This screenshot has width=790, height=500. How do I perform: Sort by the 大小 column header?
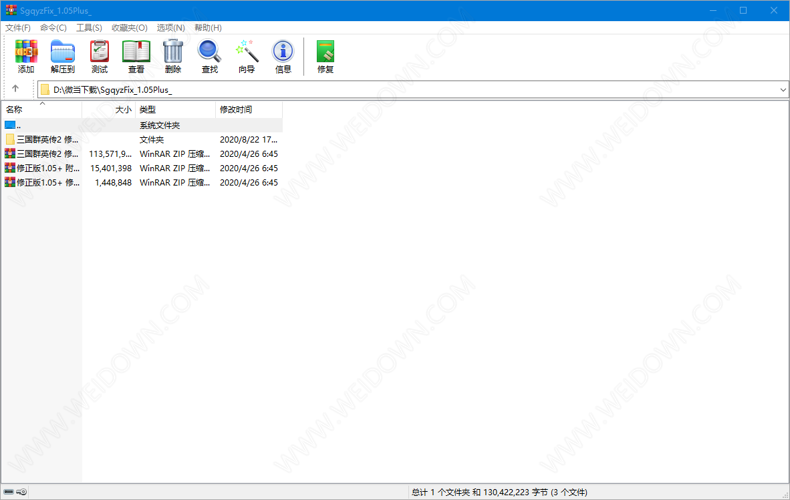tap(109, 109)
